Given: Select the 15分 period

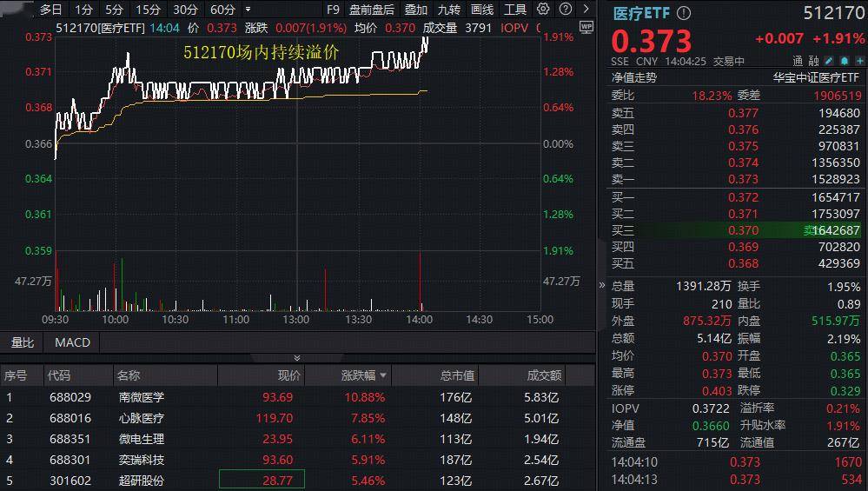Looking at the screenshot, I should coord(148,10).
